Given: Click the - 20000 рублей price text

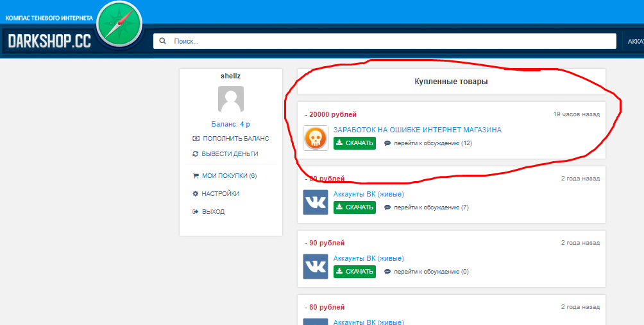Looking at the screenshot, I should [330, 114].
